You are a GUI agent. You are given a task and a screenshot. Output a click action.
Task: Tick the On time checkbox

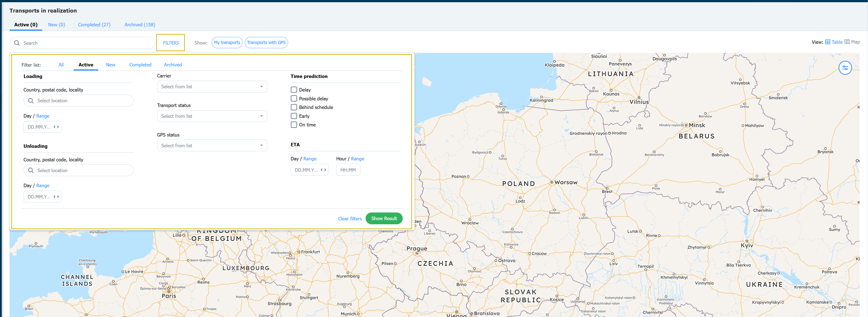point(294,125)
